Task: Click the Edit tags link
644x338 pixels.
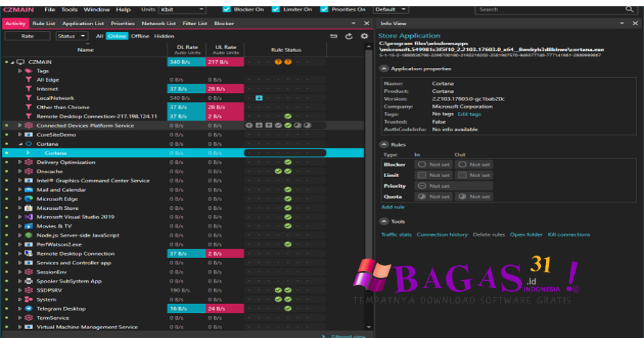Action: [x=469, y=114]
